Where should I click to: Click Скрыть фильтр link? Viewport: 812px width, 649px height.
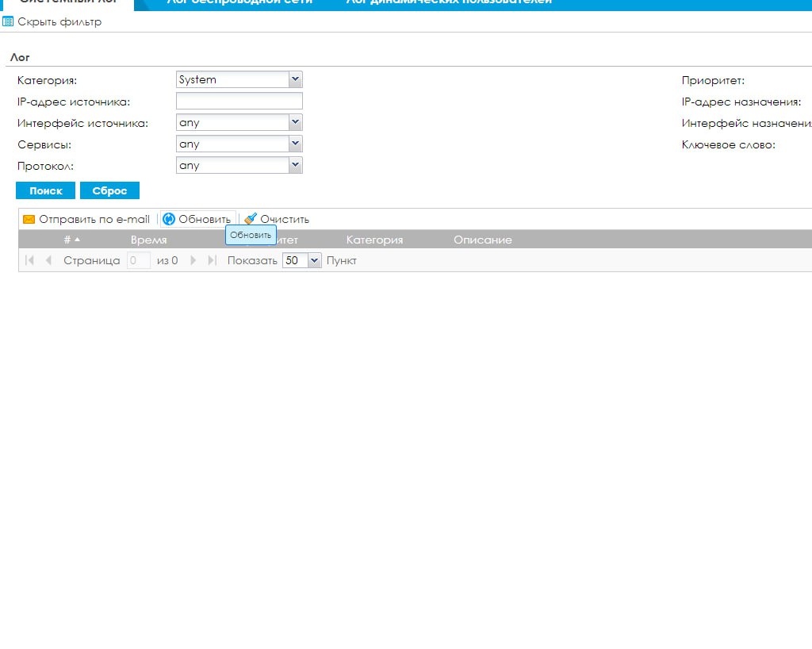(x=59, y=21)
